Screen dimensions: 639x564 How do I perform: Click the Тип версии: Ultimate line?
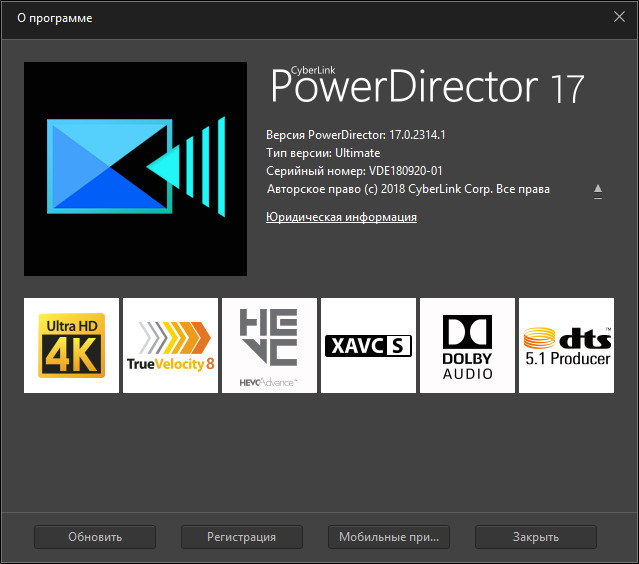[x=323, y=153]
